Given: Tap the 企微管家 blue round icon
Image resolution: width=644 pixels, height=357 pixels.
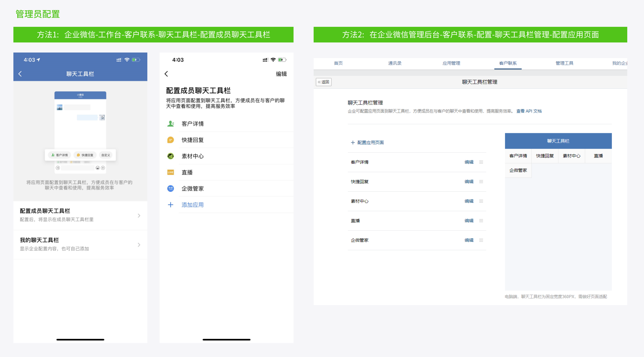Looking at the screenshot, I should coord(170,188).
